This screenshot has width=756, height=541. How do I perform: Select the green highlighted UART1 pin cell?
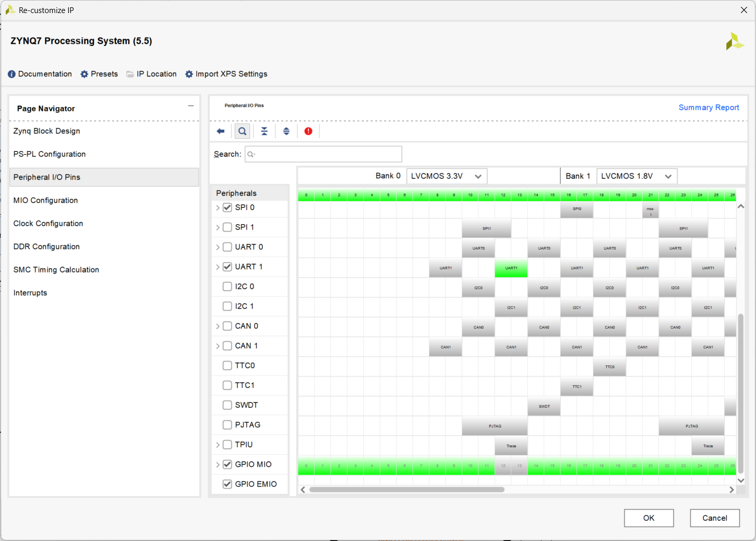pyautogui.click(x=511, y=268)
